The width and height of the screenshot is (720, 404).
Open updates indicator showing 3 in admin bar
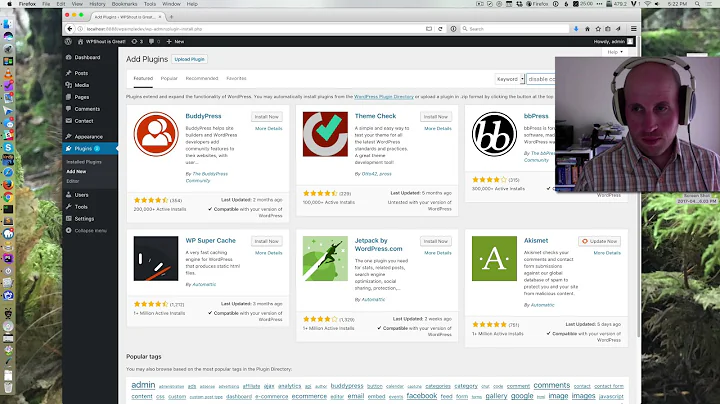(137, 41)
